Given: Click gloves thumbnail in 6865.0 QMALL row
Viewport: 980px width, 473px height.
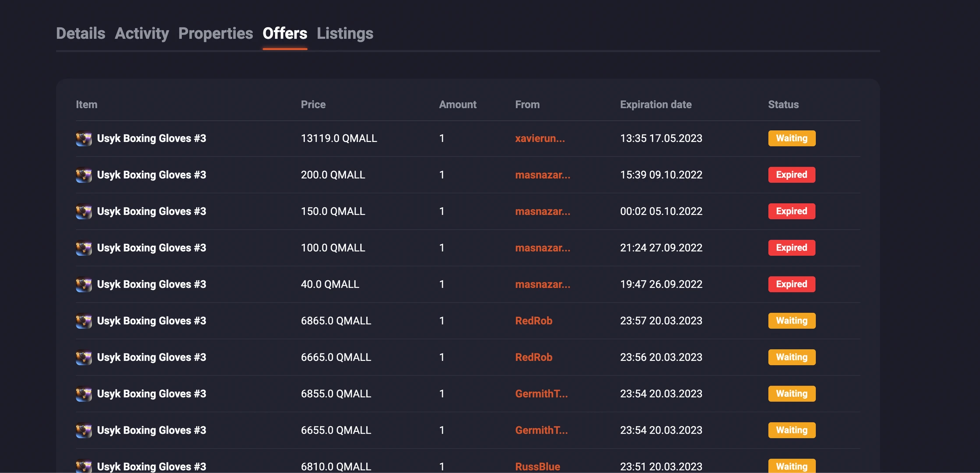Looking at the screenshot, I should (84, 321).
